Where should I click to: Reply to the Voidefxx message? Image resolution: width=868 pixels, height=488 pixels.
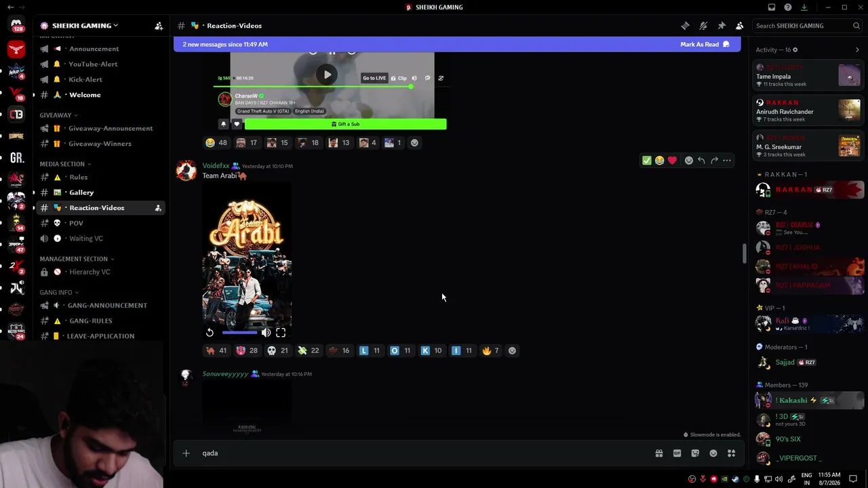click(x=701, y=161)
